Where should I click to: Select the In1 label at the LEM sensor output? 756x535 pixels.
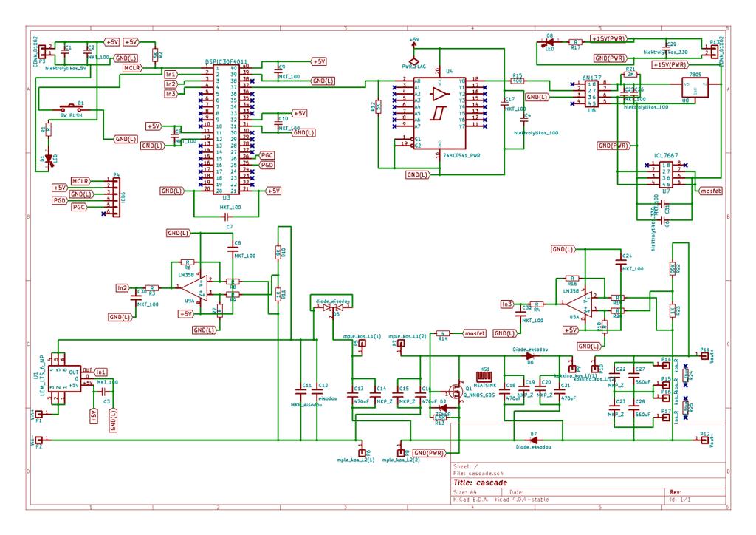(100, 372)
